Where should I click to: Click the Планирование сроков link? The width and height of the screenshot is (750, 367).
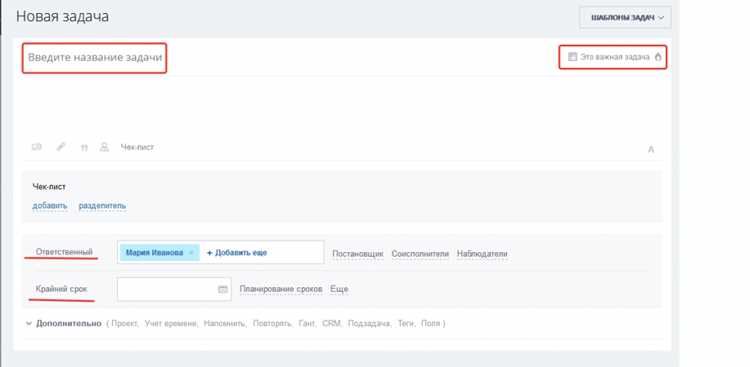point(281,289)
